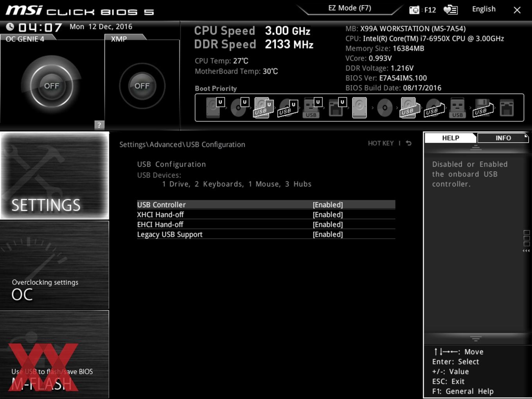This screenshot has height=399, width=532.
Task: Open the OC Genie question mark help
Action: pyautogui.click(x=99, y=125)
